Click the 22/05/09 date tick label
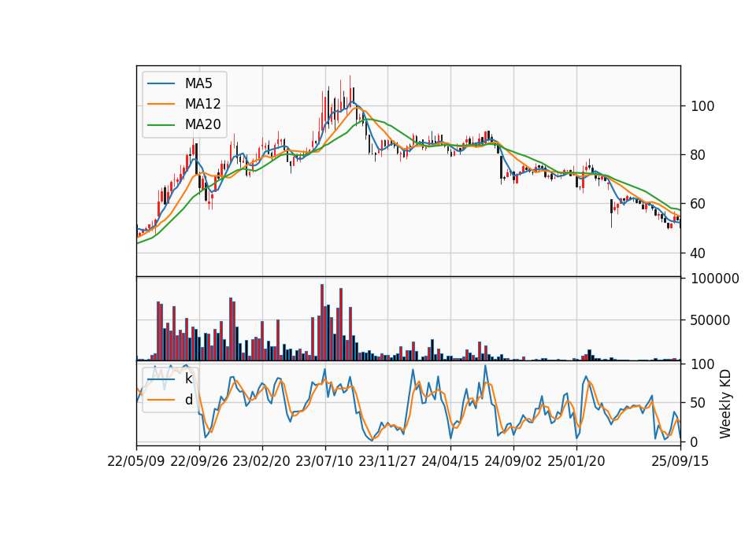The height and width of the screenshot is (543, 756). pyautogui.click(x=136, y=461)
